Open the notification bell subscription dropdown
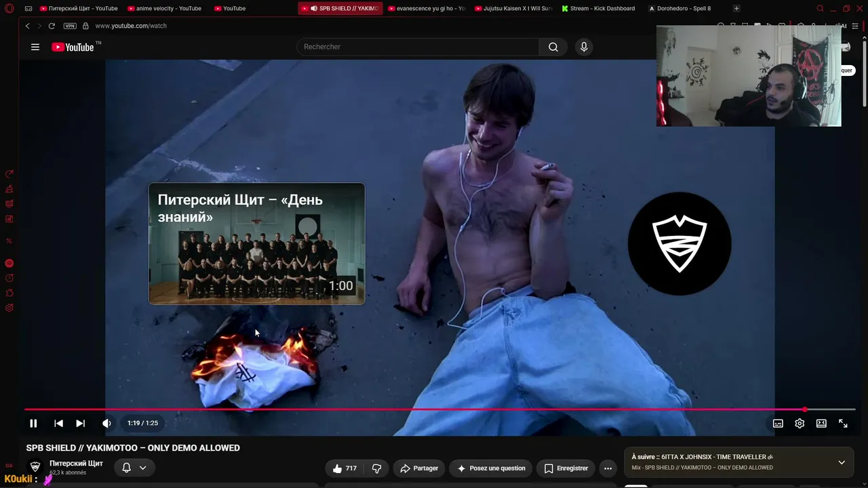 (134, 468)
